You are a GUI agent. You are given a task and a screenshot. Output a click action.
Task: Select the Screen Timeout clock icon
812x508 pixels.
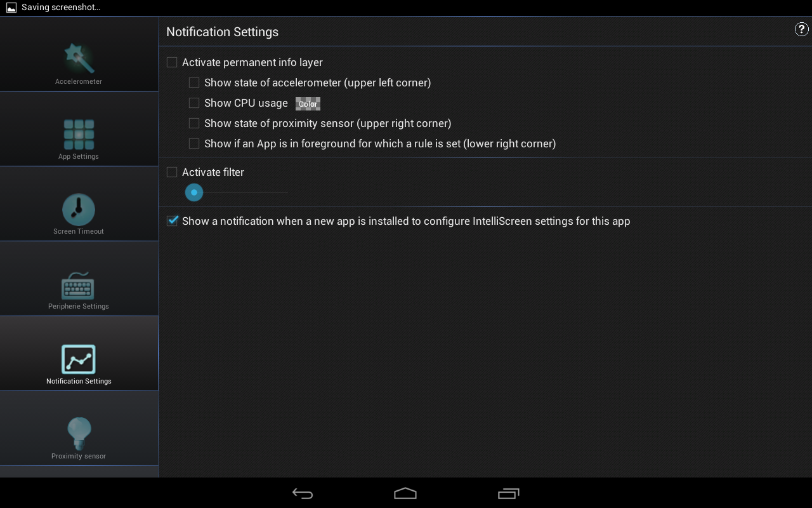[79, 209]
